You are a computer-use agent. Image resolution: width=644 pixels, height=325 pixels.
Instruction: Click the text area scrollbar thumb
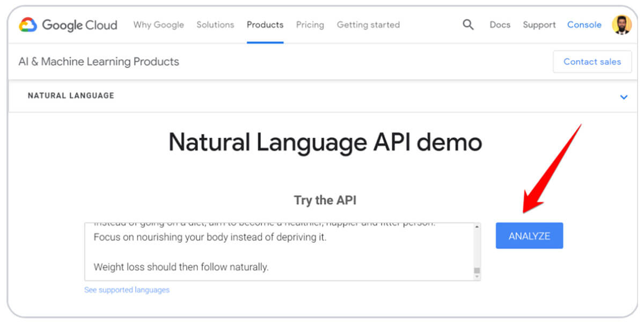[x=476, y=270]
